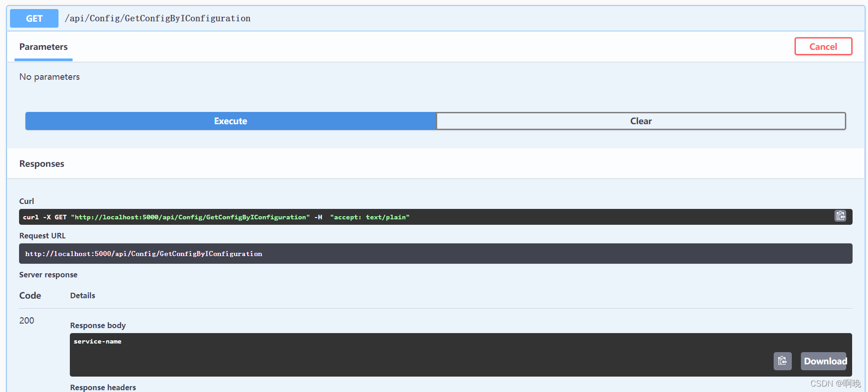Click the service-name response body text

coord(98,341)
